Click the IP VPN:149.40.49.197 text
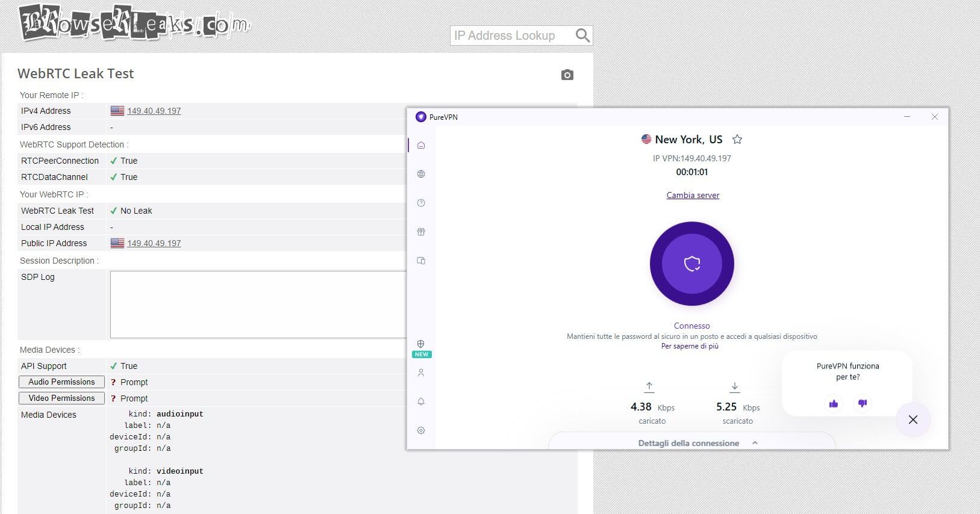Image resolution: width=980 pixels, height=514 pixels. click(691, 158)
